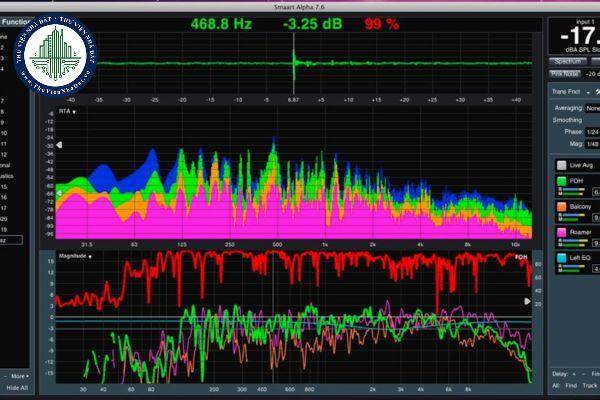Click the white arrow marker on Magnitude graph right edge

tap(528, 300)
